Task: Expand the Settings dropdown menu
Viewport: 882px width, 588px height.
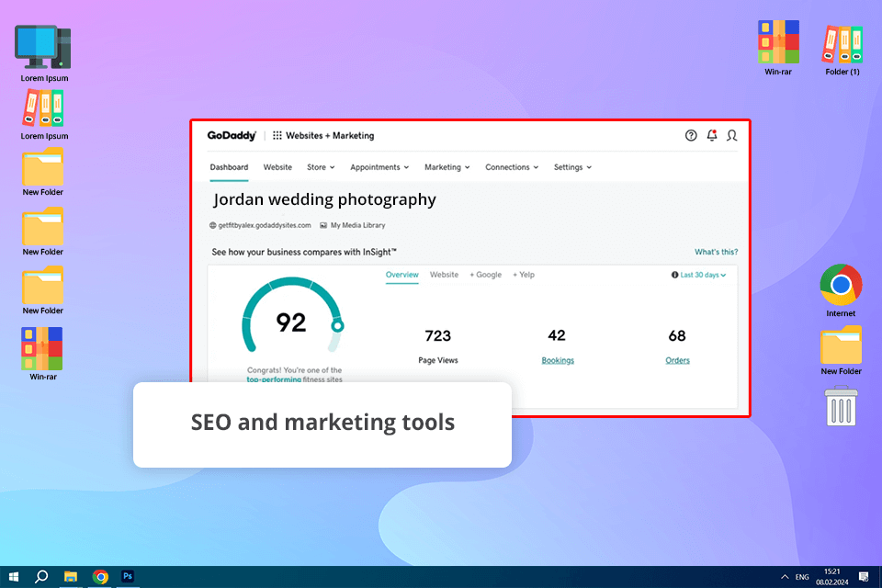Action: pos(572,167)
